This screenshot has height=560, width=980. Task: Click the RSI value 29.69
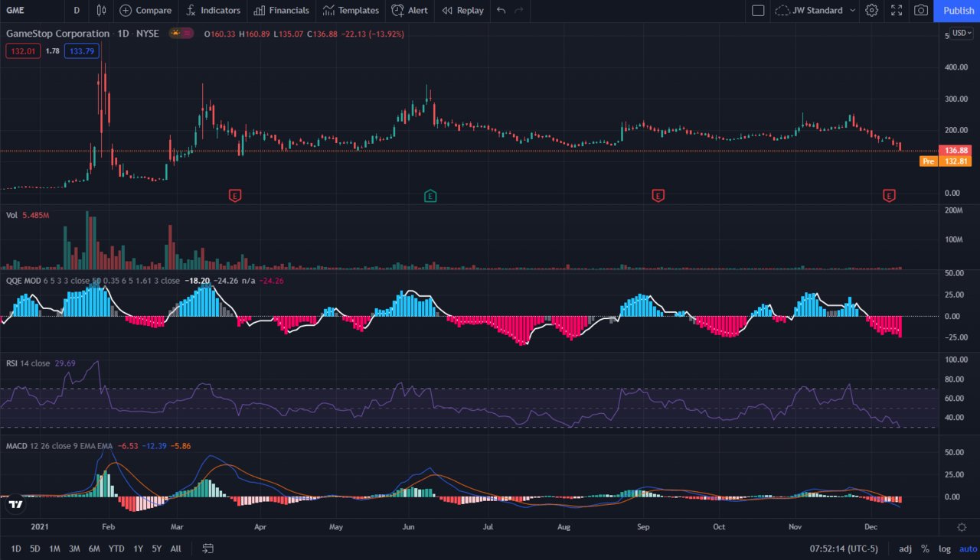coord(65,363)
